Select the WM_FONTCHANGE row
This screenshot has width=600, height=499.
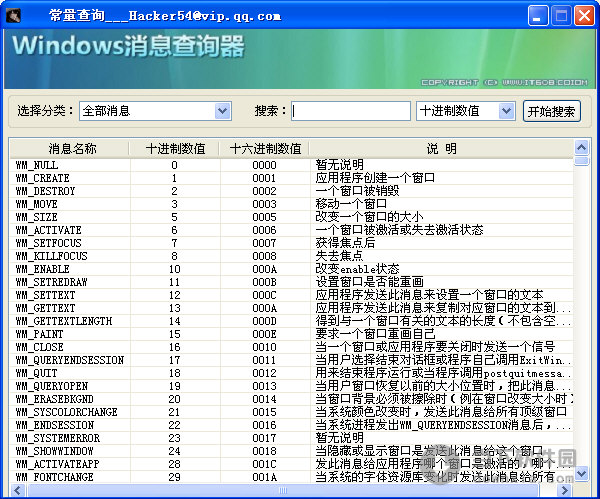(x=292, y=477)
